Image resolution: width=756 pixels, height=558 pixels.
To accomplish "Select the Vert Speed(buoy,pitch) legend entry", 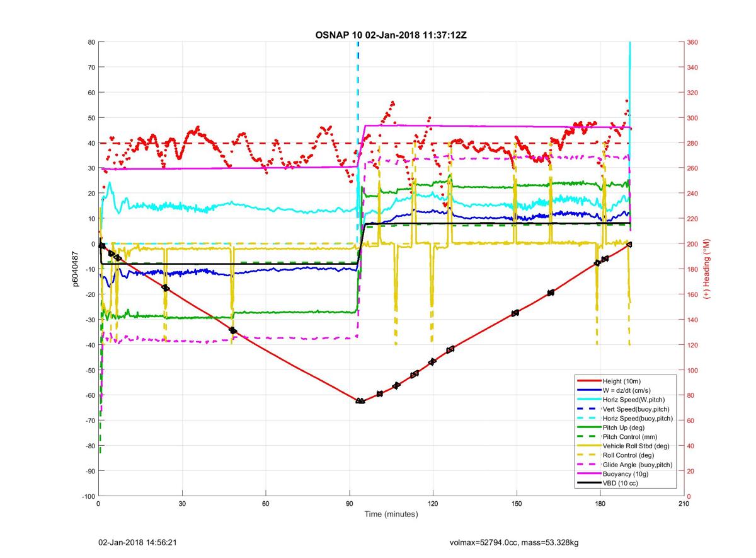I will coord(624,409).
